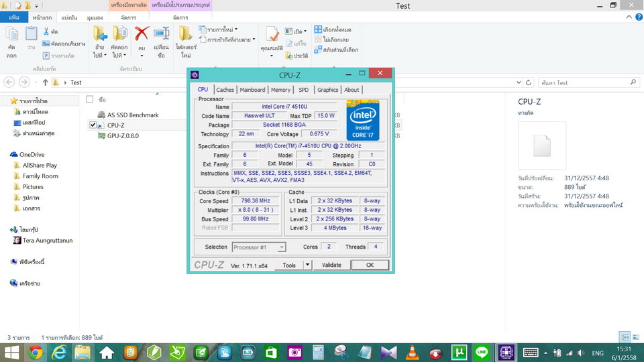Open the blue แฟ้ม (File) ribbon tab

[x=14, y=17]
